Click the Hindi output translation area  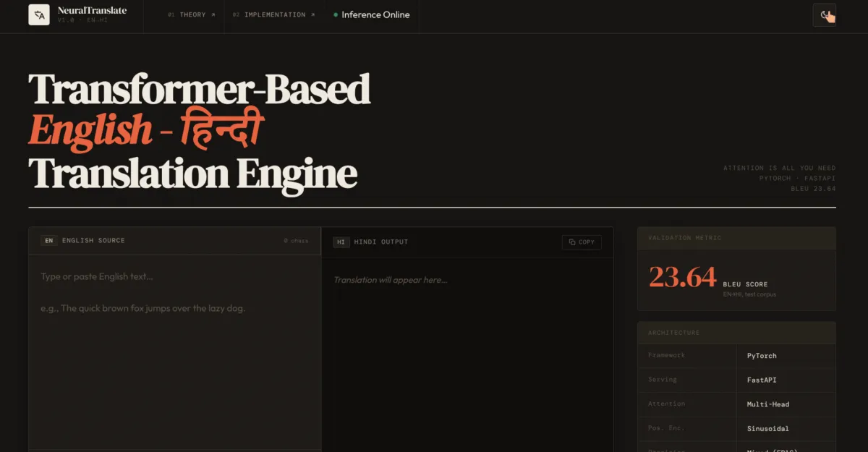point(467,354)
